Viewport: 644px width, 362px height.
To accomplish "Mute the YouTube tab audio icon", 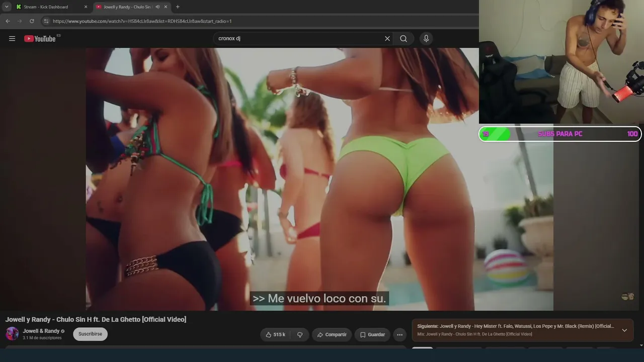I will click(157, 7).
